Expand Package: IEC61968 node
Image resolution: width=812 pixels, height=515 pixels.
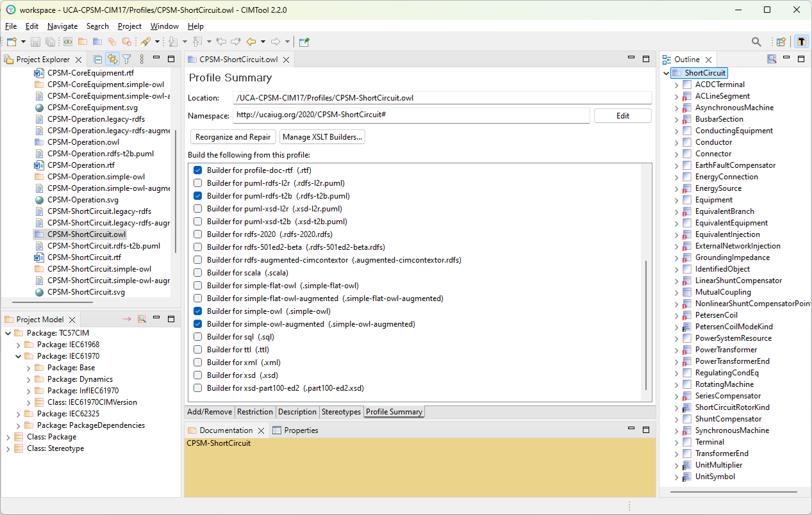coord(18,345)
